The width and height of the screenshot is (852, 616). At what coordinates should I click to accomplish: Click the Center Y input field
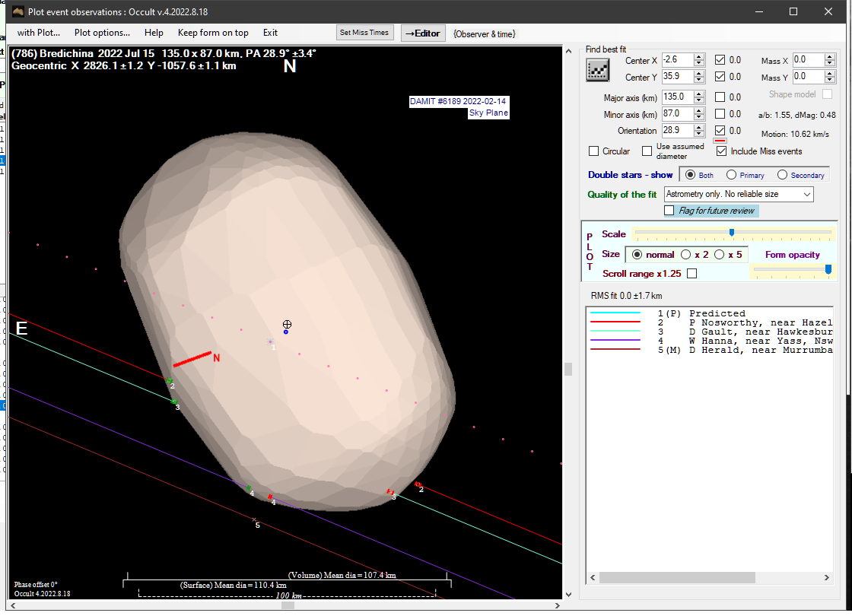point(678,77)
